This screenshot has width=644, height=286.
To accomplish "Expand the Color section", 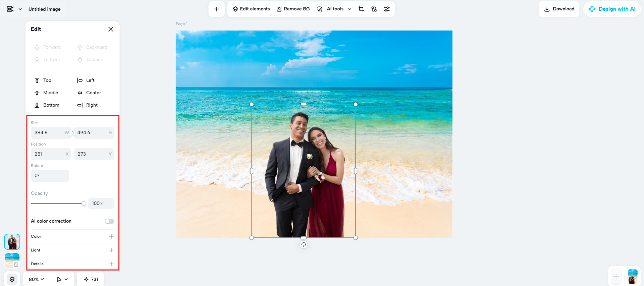I will click(x=111, y=236).
